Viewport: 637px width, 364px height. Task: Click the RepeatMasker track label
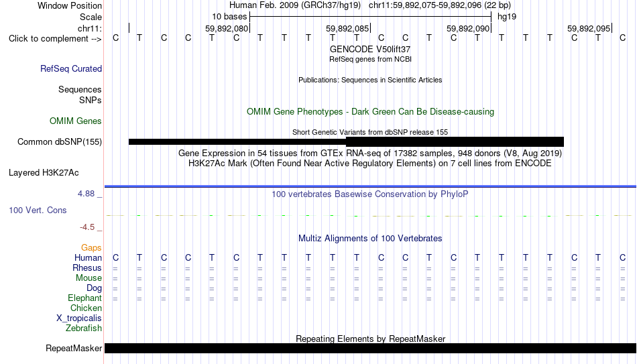74,348
